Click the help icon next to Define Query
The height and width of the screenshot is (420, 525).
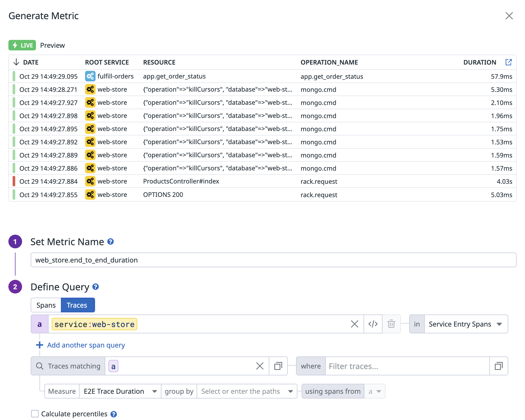tap(96, 287)
